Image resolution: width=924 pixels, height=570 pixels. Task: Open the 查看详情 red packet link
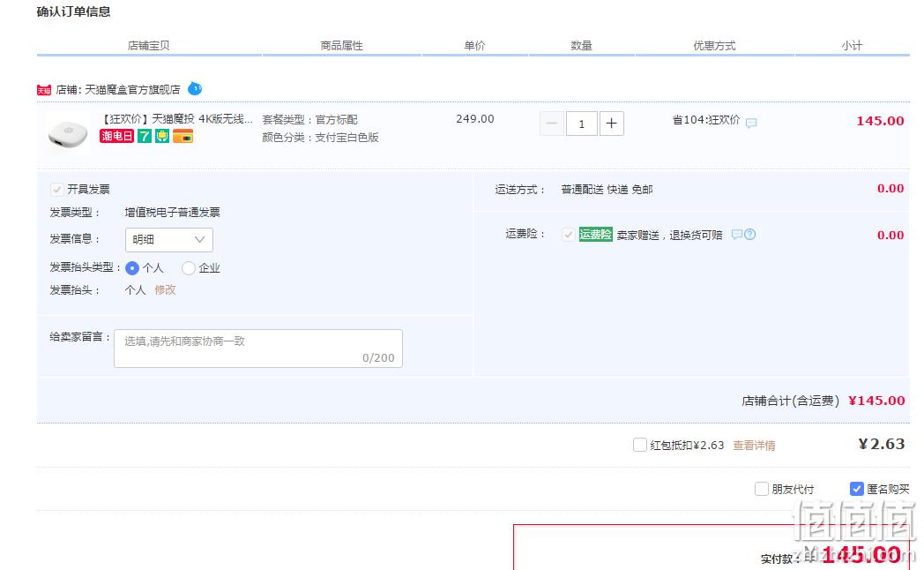[755, 446]
